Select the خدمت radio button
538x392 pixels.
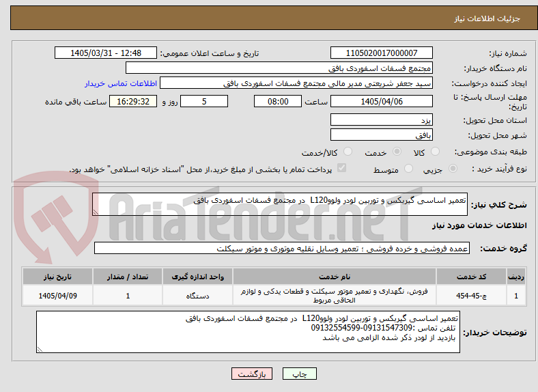pos(397,152)
